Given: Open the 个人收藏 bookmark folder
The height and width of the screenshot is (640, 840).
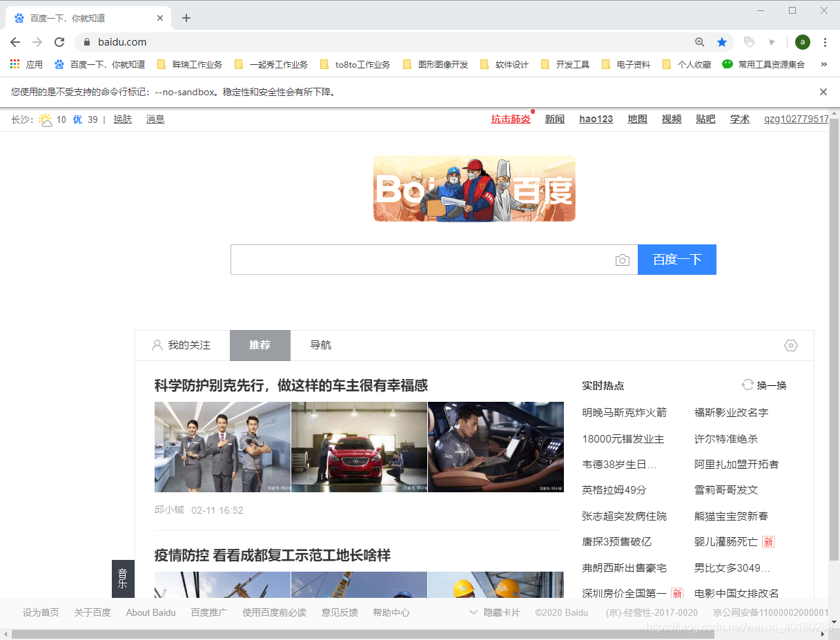Looking at the screenshot, I should click(687, 64).
